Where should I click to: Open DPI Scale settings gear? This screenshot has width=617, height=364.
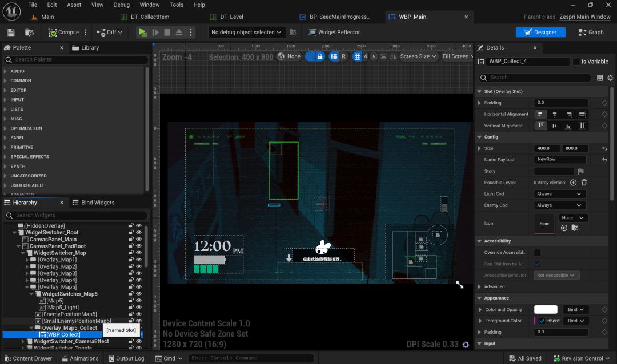pos(466,345)
